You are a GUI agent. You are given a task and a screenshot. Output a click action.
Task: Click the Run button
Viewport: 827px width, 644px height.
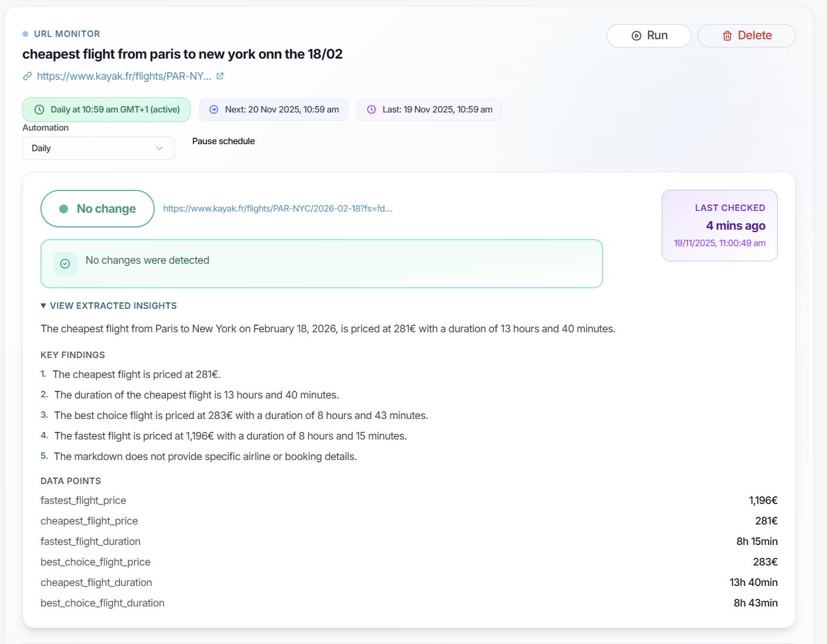click(x=649, y=36)
